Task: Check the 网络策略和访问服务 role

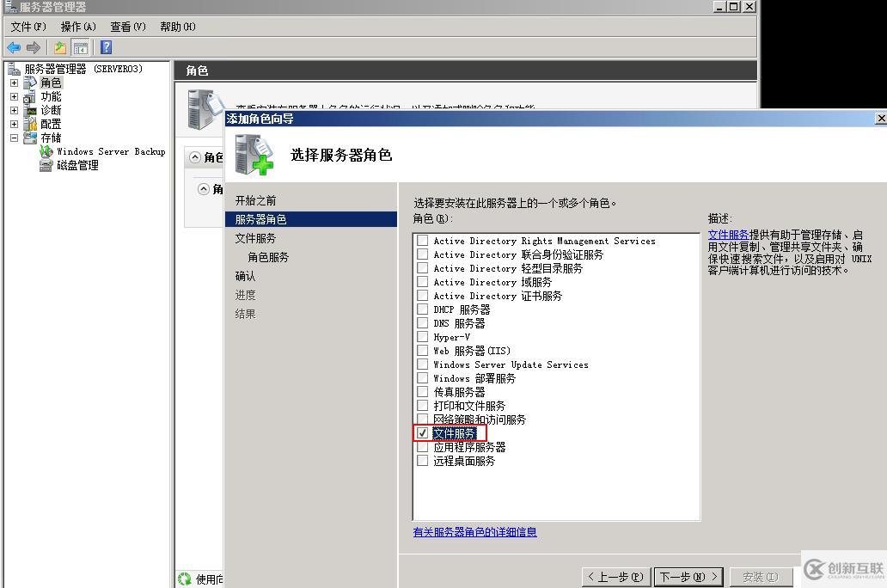Action: (x=423, y=420)
